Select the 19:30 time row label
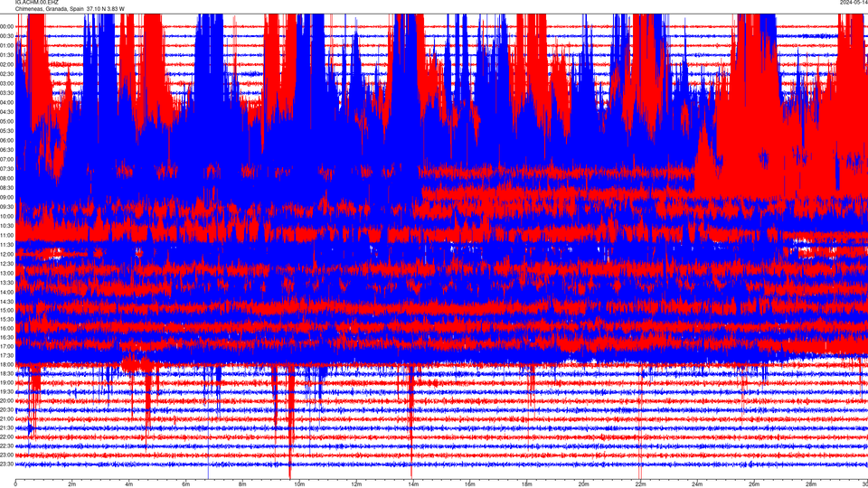The width and height of the screenshot is (868, 488). 6,391
